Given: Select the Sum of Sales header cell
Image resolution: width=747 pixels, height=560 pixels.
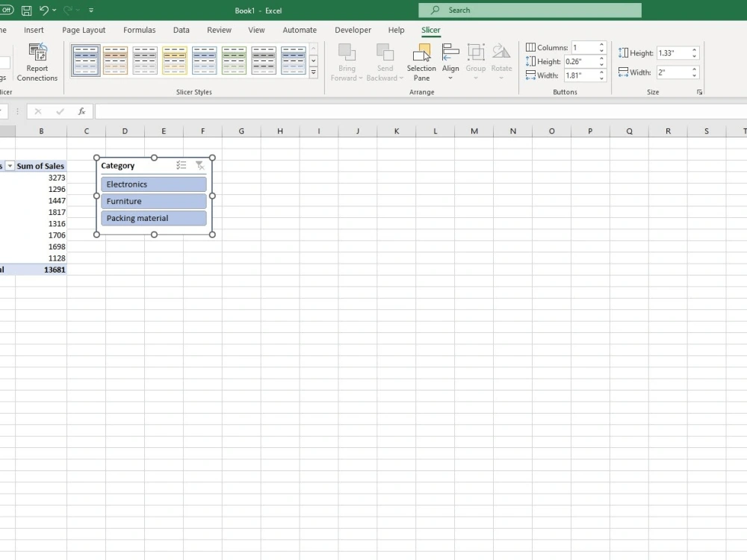Looking at the screenshot, I should pyautogui.click(x=41, y=166).
